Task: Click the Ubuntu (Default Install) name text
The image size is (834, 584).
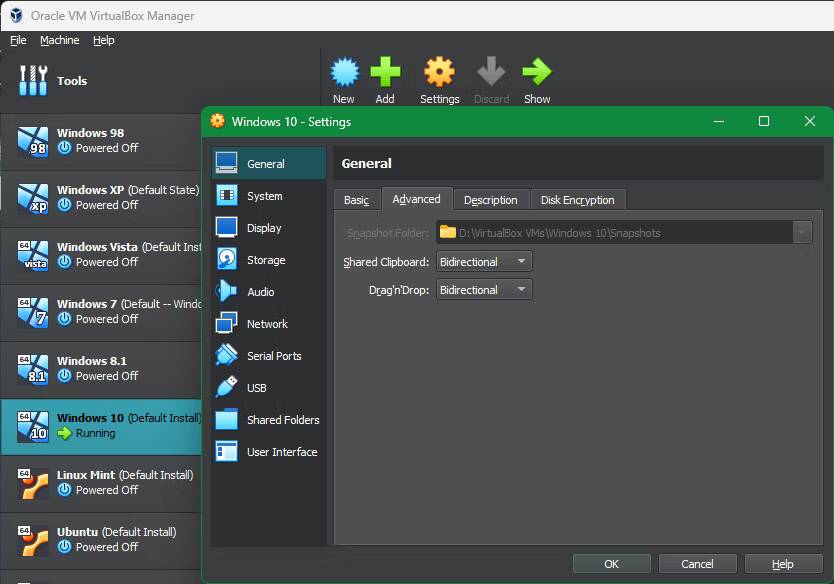Action: [x=116, y=532]
